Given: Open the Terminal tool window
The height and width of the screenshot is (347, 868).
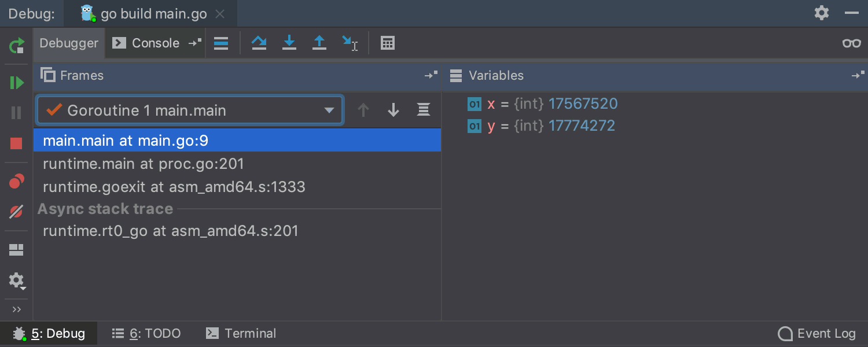Looking at the screenshot, I should click(241, 334).
